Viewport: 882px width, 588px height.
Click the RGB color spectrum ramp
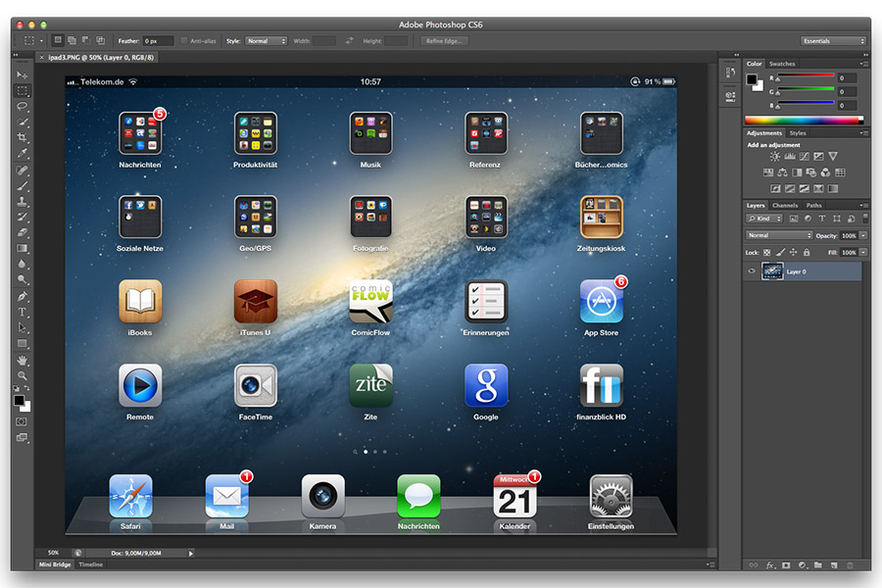(804, 120)
